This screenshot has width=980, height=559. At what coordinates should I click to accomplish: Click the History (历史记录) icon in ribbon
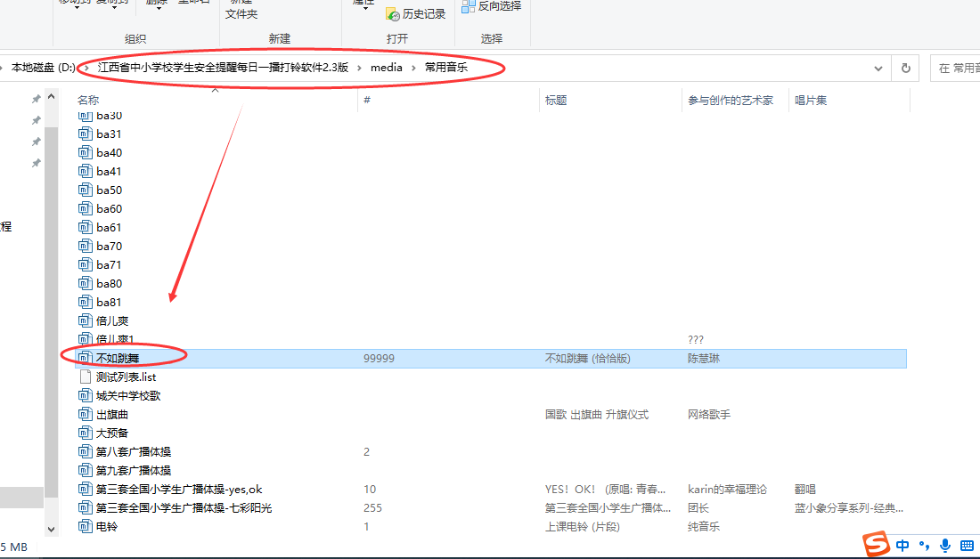coord(392,13)
